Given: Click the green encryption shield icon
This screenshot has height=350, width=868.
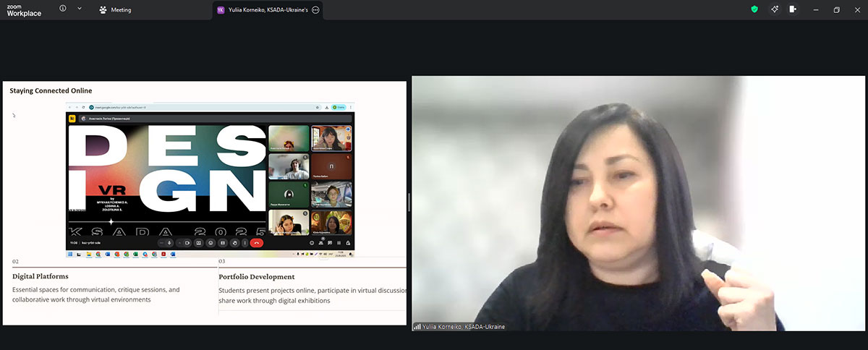Looking at the screenshot, I should pos(754,9).
